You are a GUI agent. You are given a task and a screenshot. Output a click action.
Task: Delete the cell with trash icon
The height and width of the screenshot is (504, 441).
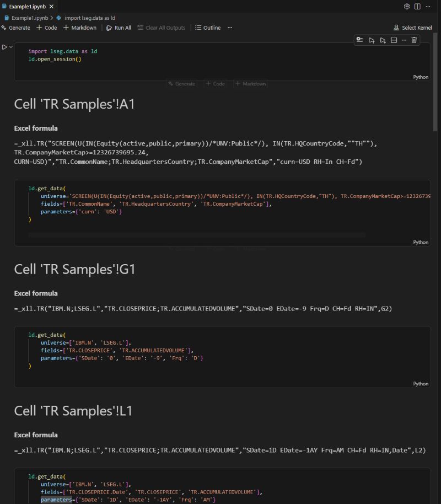click(x=415, y=40)
